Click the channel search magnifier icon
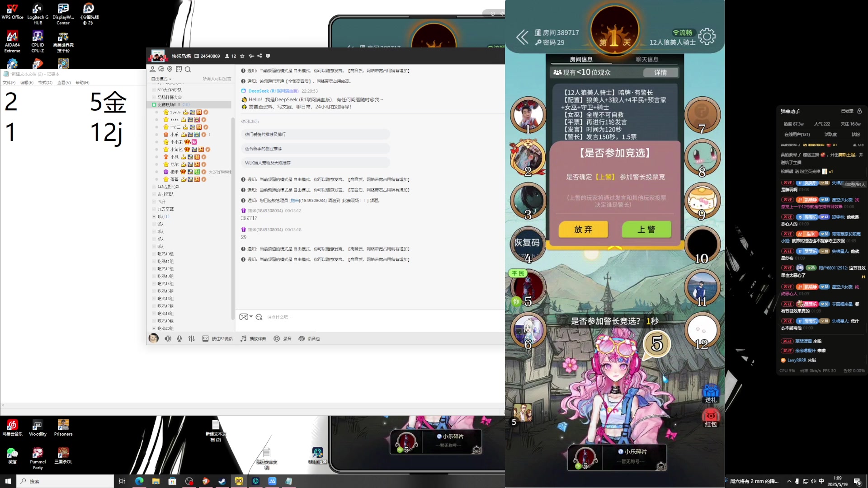This screenshot has width=868, height=488. pos(188,69)
